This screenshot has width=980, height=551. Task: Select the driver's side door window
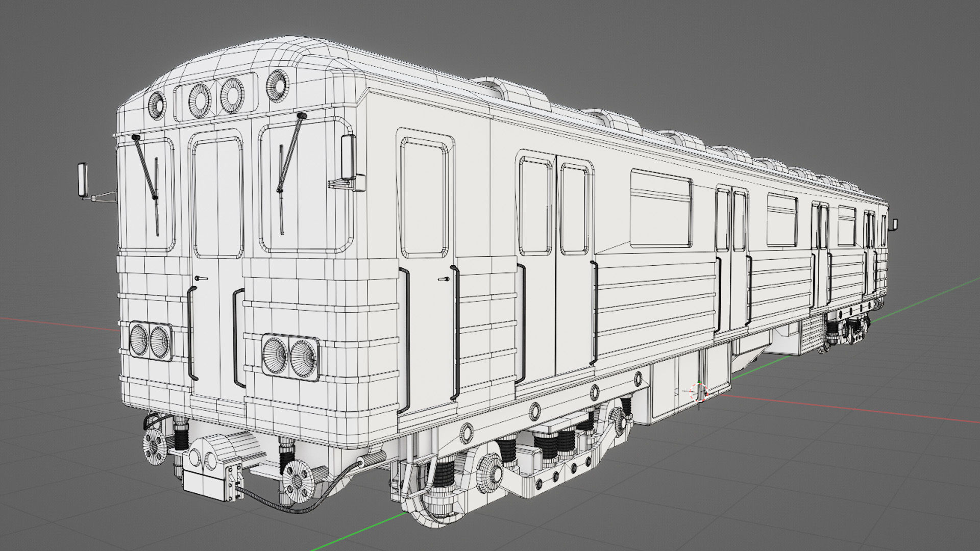(x=425, y=197)
